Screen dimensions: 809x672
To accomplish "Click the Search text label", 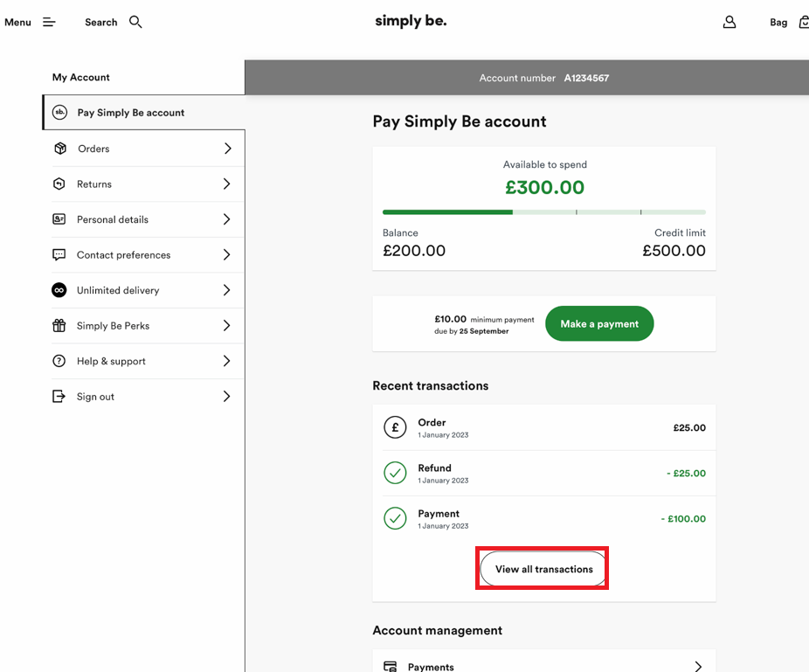I will click(x=101, y=22).
